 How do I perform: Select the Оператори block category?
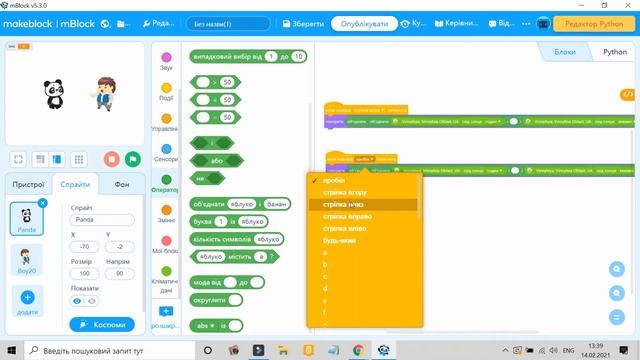click(x=166, y=184)
